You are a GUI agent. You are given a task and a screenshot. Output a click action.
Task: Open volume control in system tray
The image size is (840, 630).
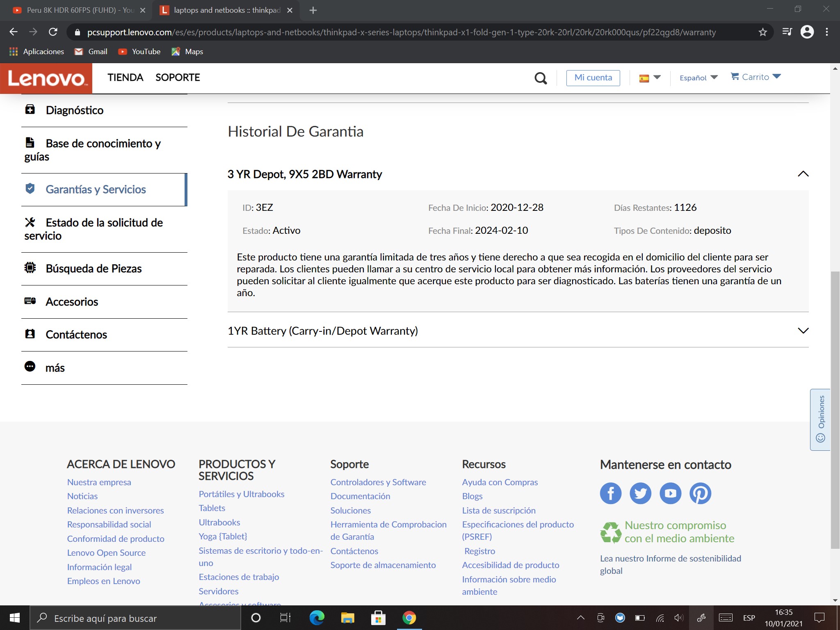point(679,618)
